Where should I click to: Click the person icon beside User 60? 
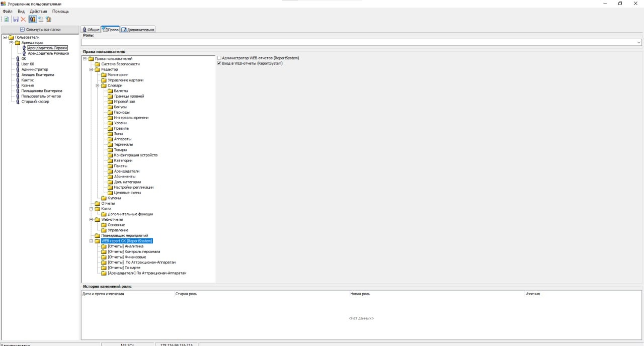pyautogui.click(x=18, y=64)
